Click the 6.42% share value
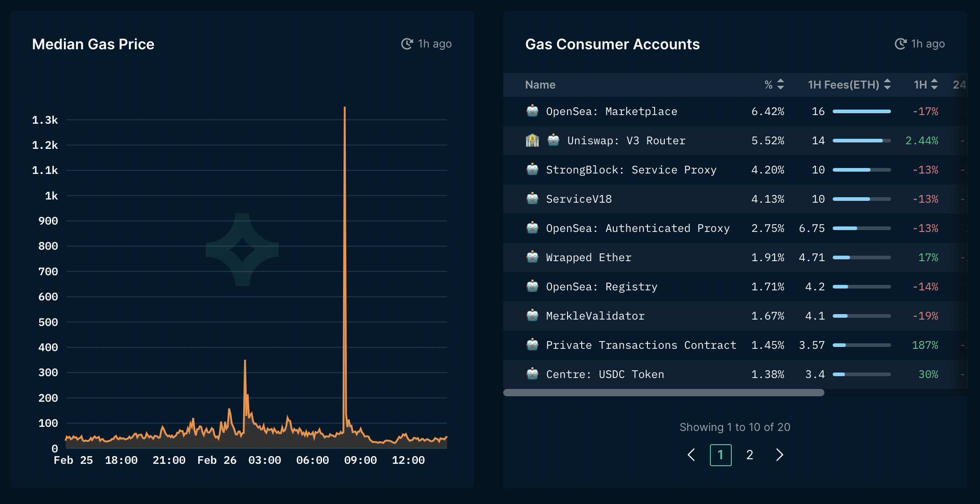The width and height of the screenshot is (980, 504). (768, 111)
